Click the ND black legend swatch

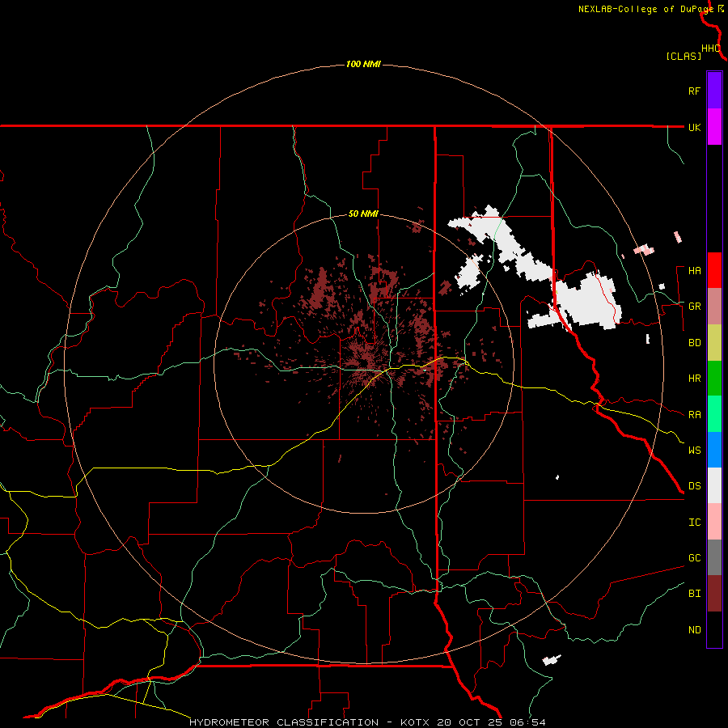click(x=714, y=629)
